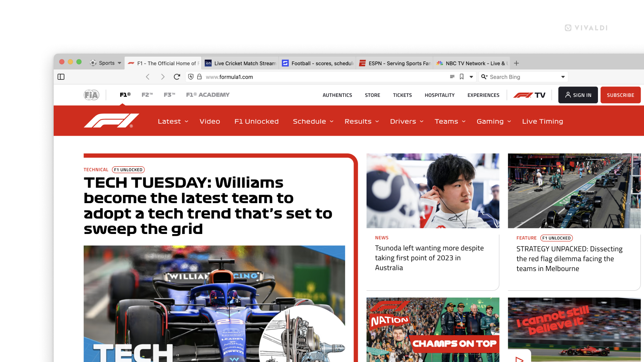Open the site security shield icon
The height and width of the screenshot is (362, 644).
pyautogui.click(x=191, y=77)
